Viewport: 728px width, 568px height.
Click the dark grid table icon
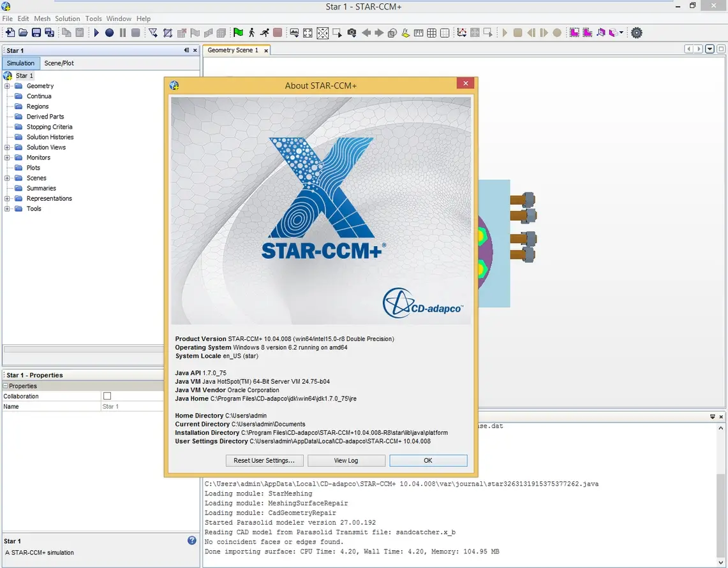(432, 33)
